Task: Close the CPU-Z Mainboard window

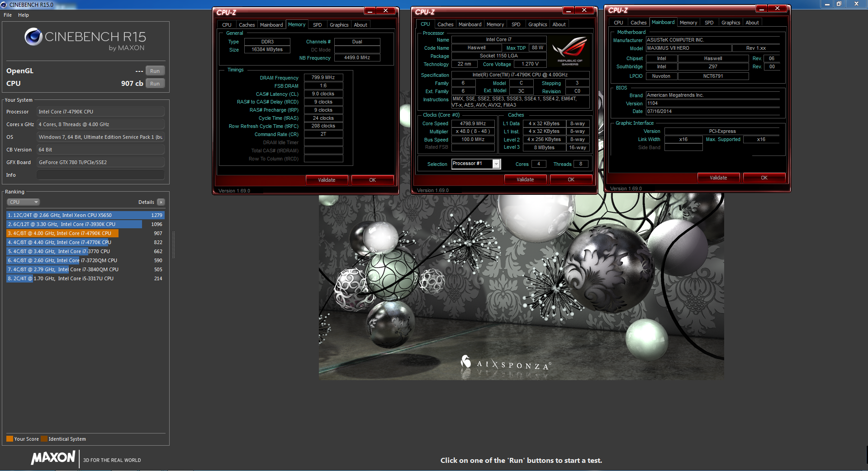Action: point(778,9)
